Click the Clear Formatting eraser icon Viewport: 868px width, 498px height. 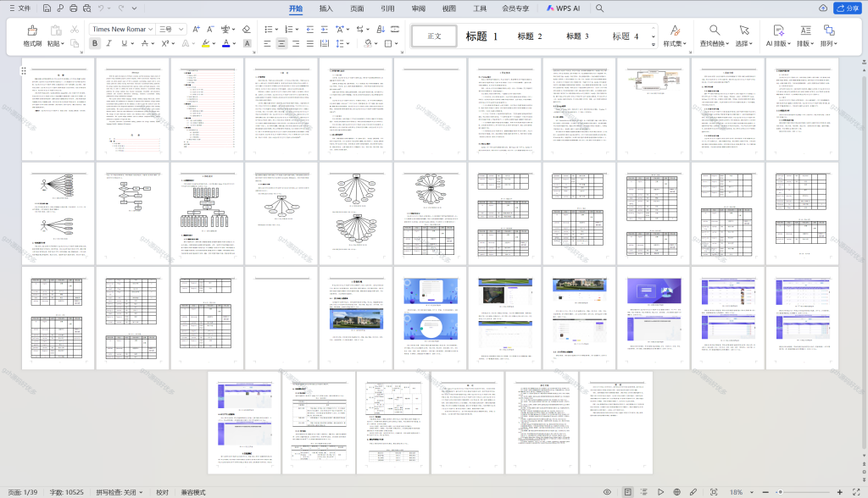(247, 30)
